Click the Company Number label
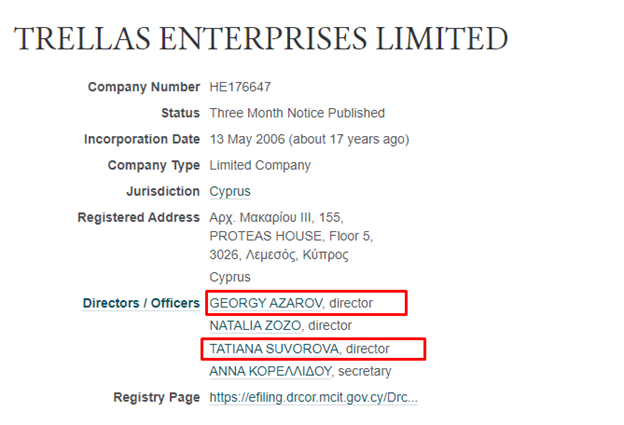This screenshot has width=624, height=425. (144, 87)
